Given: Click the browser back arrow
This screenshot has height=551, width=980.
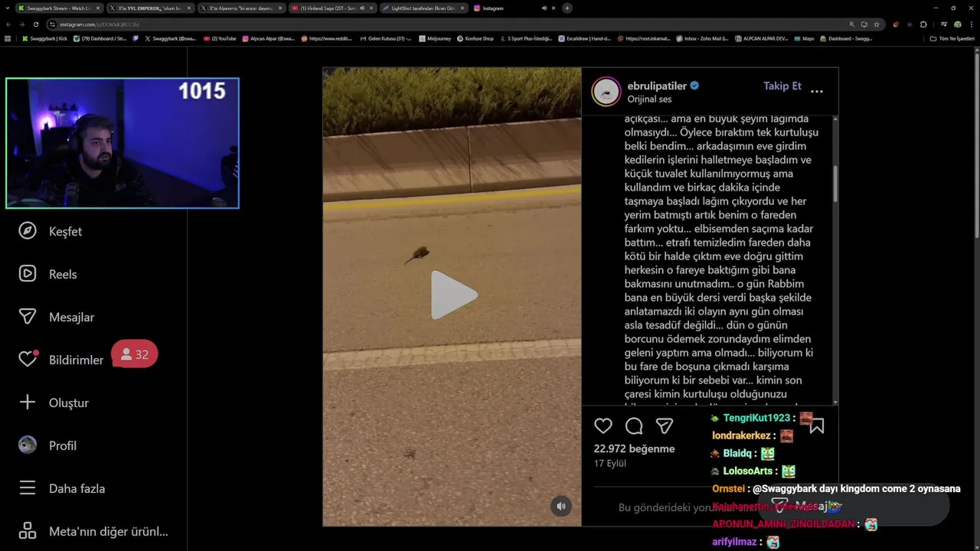Looking at the screenshot, I should point(8,24).
